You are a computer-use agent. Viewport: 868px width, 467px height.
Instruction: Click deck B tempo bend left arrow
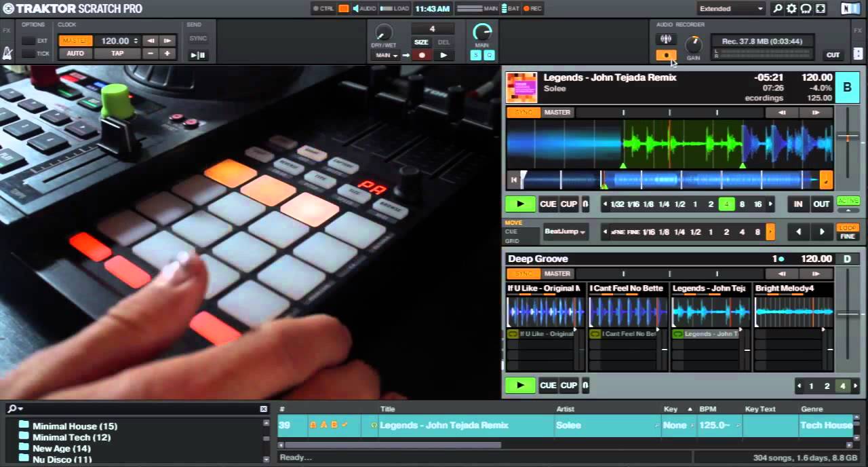pos(782,113)
